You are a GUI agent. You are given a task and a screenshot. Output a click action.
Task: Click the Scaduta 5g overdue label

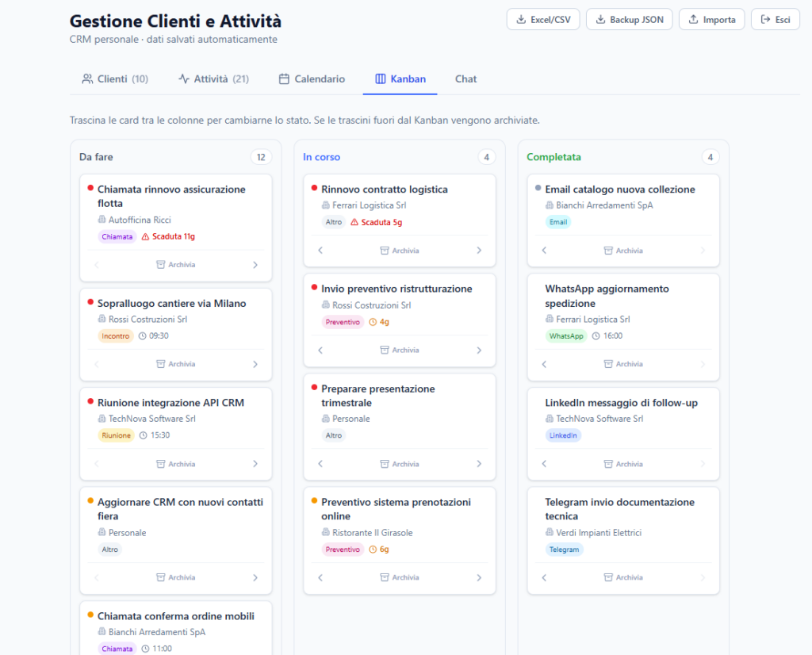point(377,222)
